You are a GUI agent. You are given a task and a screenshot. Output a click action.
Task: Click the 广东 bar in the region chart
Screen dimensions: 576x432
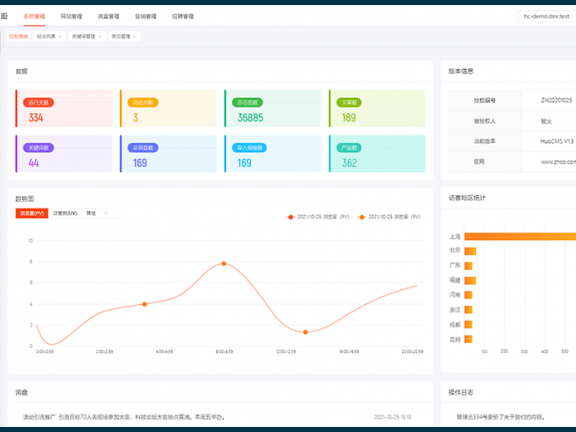pos(468,266)
